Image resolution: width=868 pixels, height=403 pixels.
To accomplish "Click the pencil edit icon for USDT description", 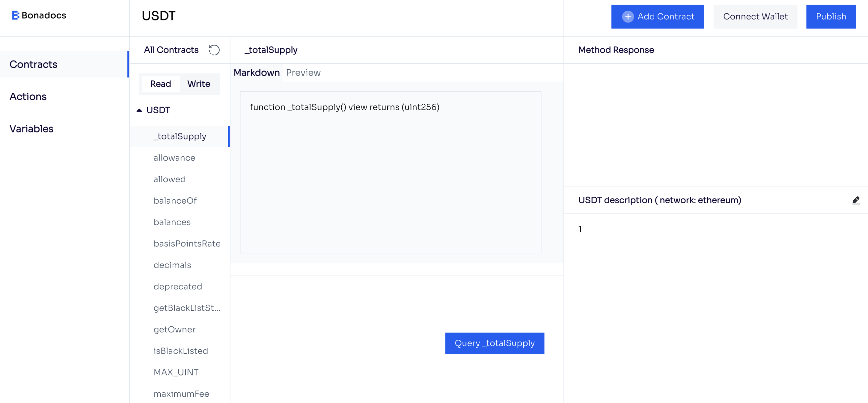I will point(856,200).
